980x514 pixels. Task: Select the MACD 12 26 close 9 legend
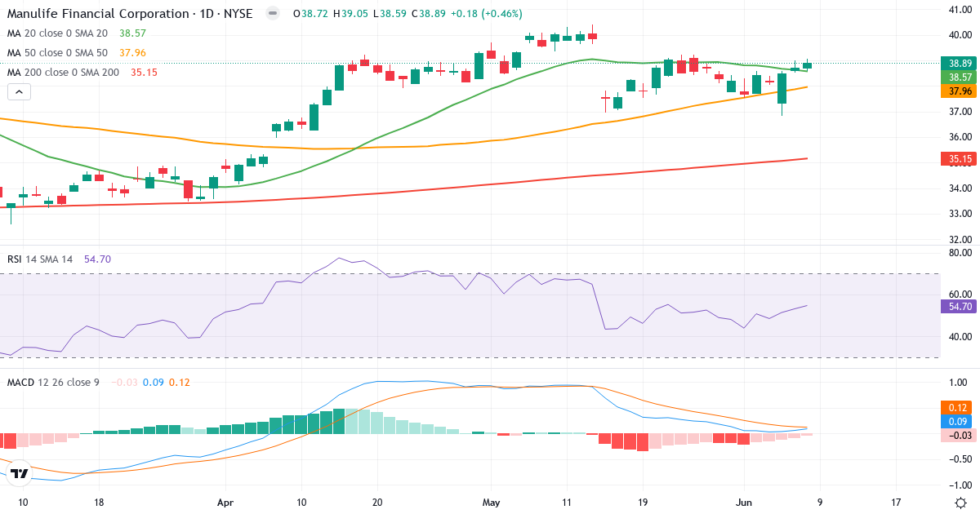[53, 383]
